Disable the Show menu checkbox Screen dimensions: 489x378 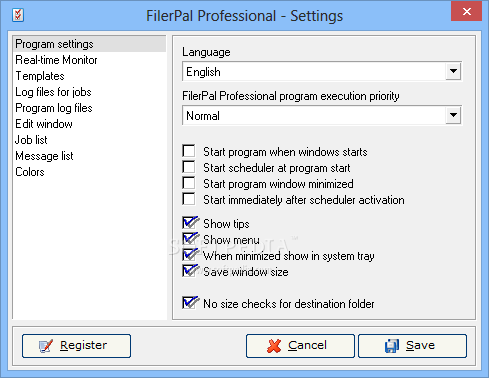point(190,238)
